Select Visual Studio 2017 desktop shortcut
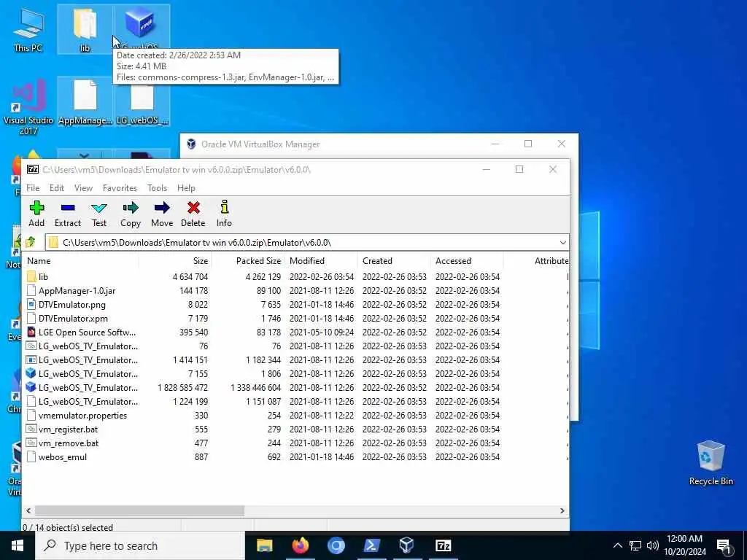The image size is (747, 560). (x=28, y=106)
